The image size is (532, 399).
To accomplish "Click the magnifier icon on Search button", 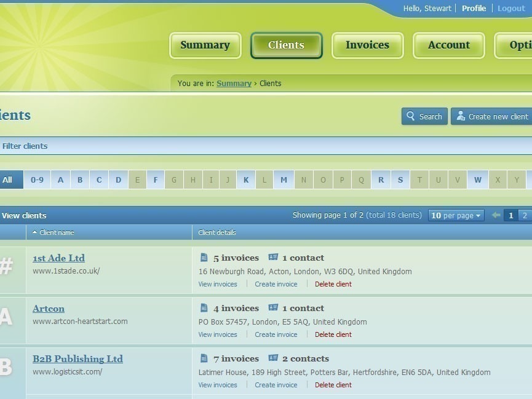I will point(411,116).
